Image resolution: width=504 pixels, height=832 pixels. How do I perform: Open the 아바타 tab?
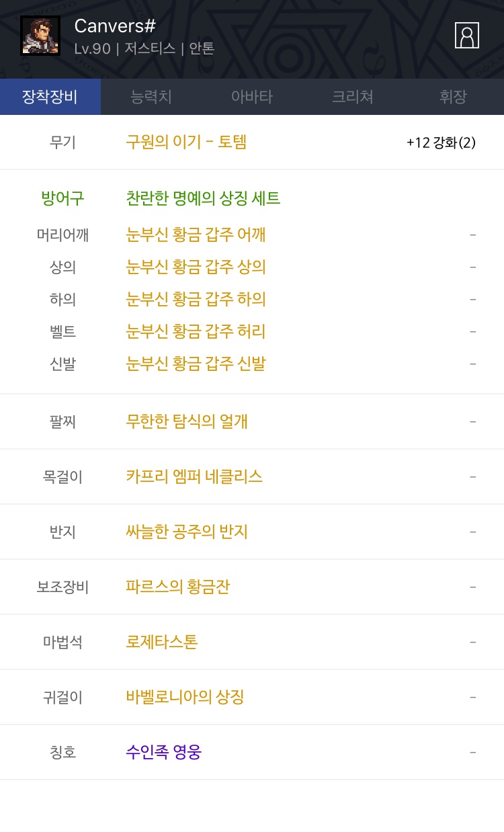(x=252, y=97)
